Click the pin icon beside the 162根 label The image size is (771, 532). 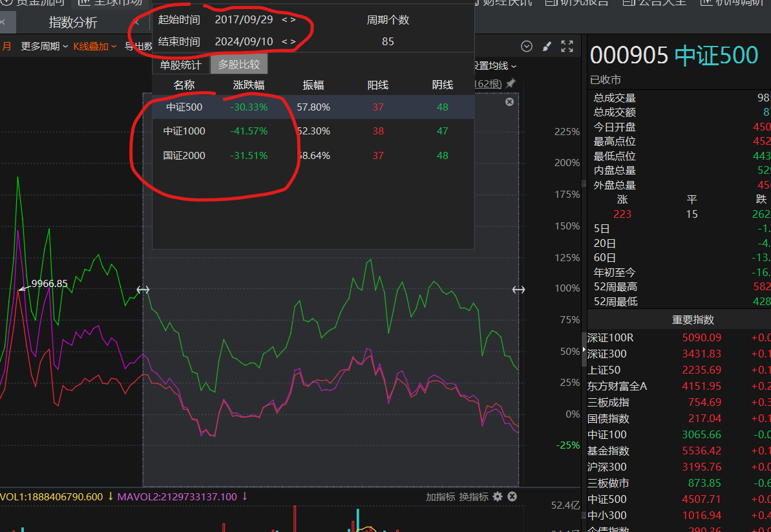tap(511, 83)
